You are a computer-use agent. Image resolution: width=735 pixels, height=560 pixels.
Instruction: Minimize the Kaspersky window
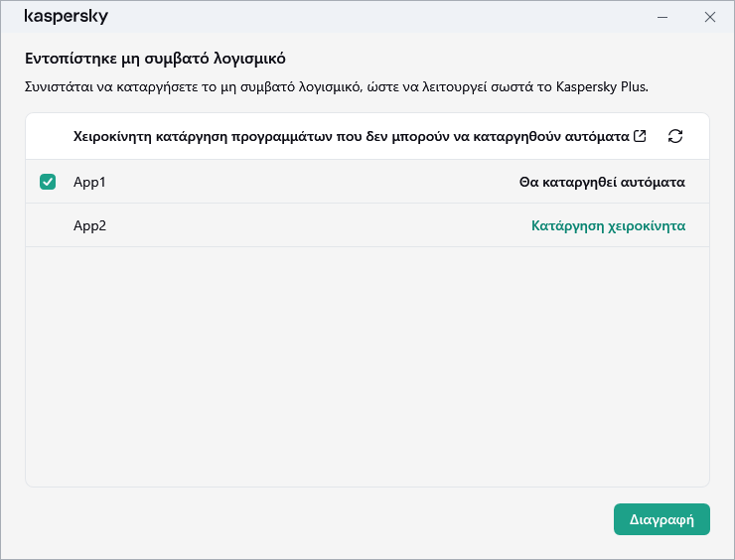pos(663,17)
